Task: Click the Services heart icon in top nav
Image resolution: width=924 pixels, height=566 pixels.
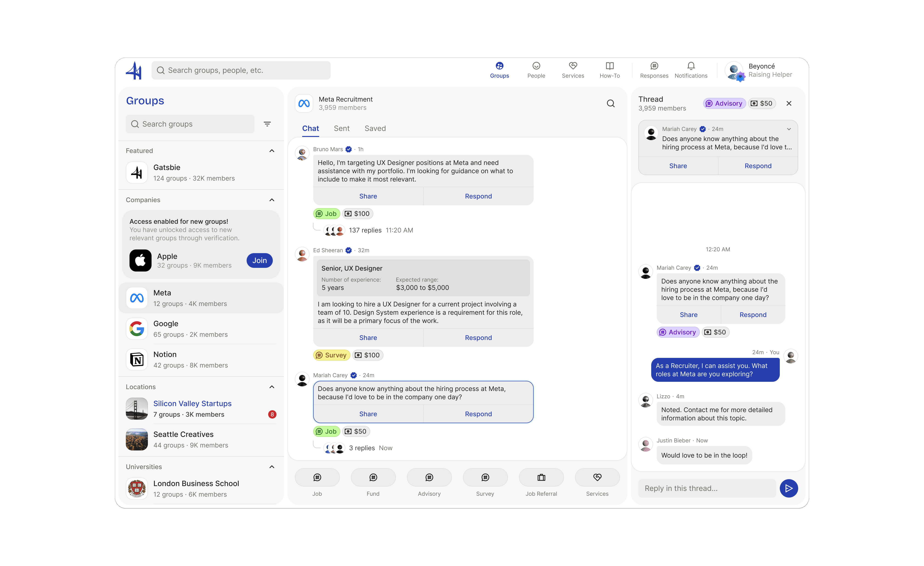Action: pos(573,66)
